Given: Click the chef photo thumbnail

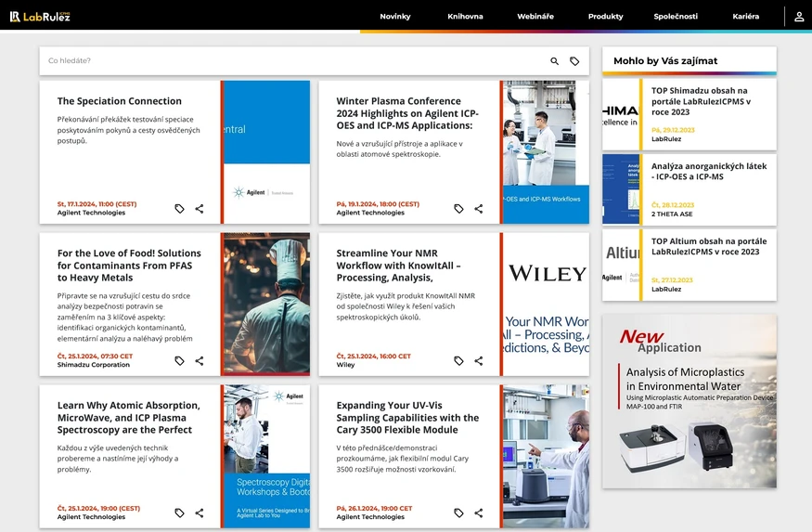Looking at the screenshot, I should 266,305.
